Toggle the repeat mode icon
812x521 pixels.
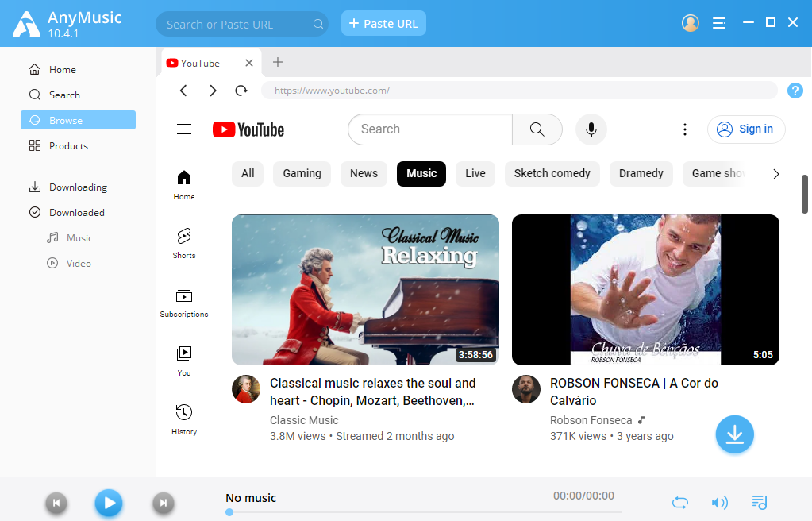[x=680, y=503]
